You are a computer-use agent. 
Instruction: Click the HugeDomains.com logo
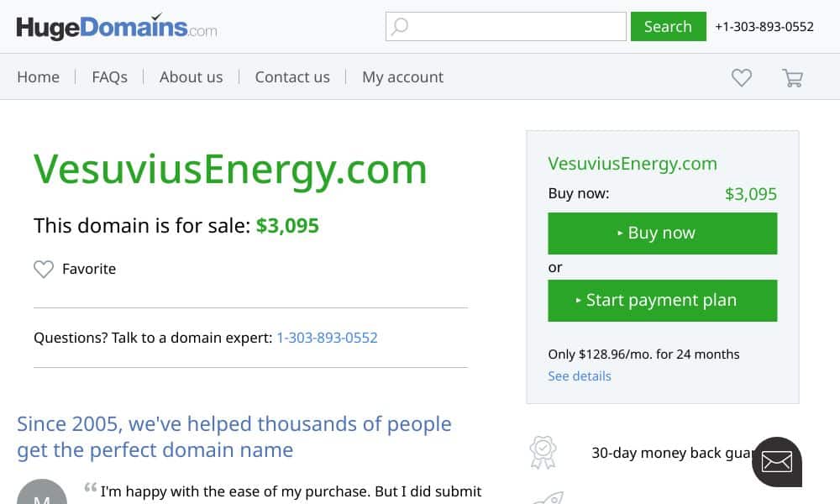117,27
